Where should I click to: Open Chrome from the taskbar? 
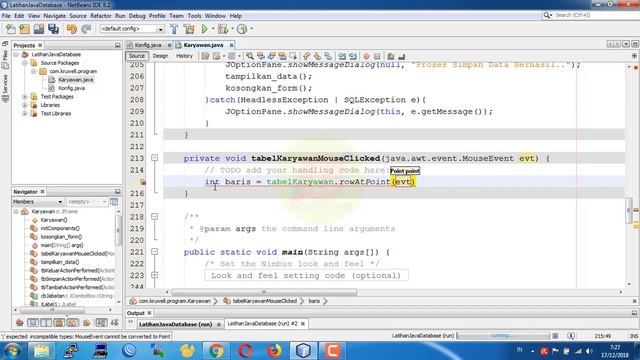[216, 351]
